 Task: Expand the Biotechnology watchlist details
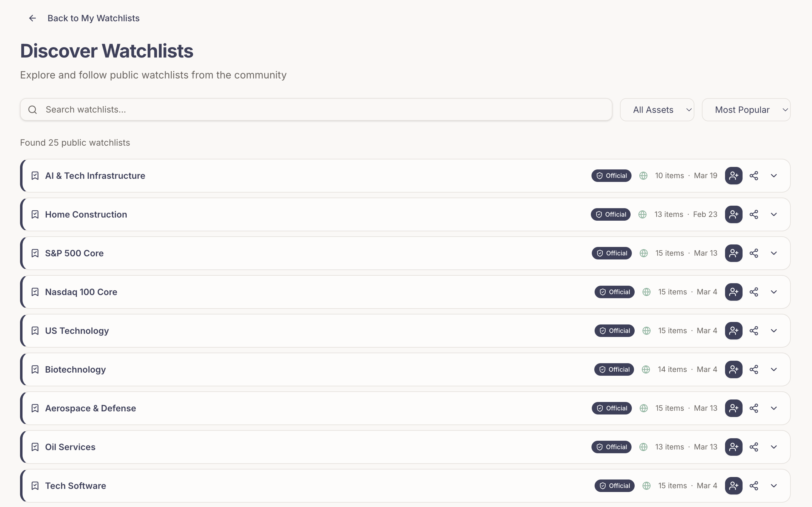774,369
